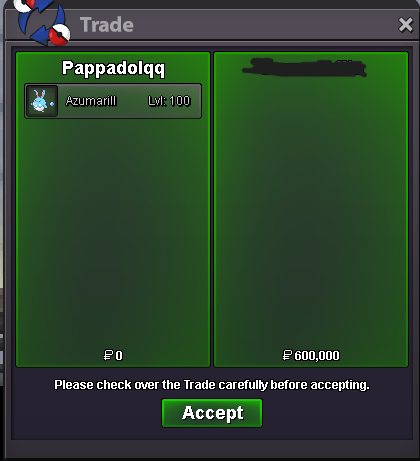Click Pappadolqq's 0 money amount
The width and height of the screenshot is (420, 461).
coord(119,356)
